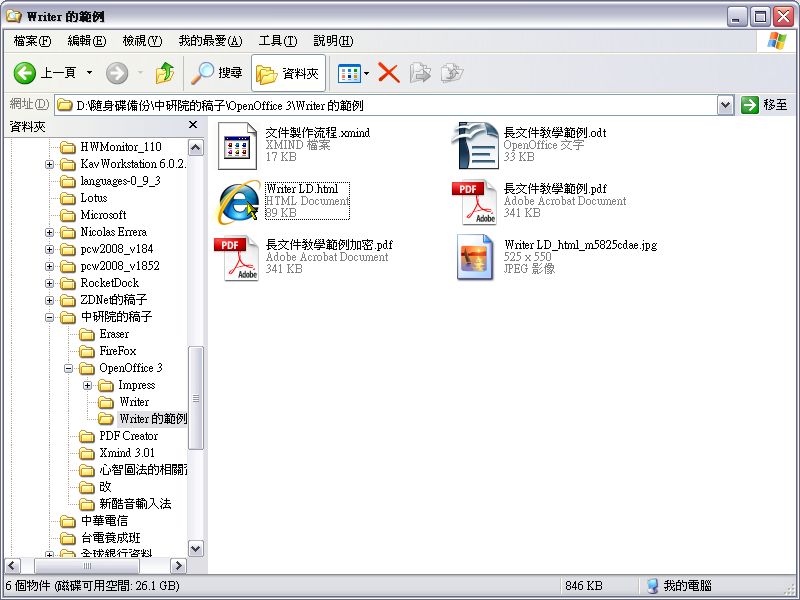Select the 長文件教學範例加密.pdf Adobe icon

pyautogui.click(x=237, y=258)
